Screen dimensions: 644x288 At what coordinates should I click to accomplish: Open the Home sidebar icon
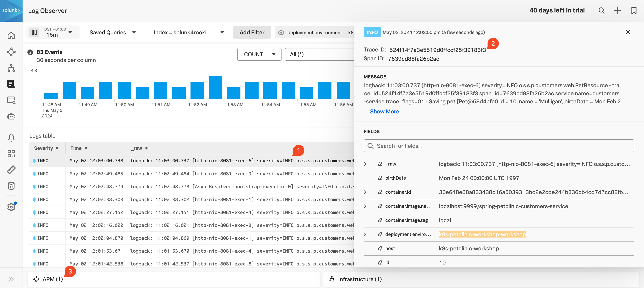coord(11,35)
